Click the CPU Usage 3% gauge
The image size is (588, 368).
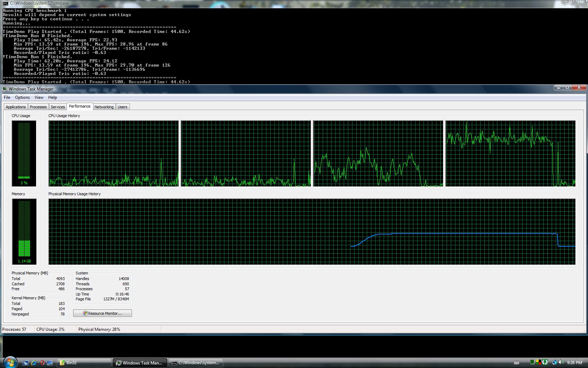click(24, 153)
